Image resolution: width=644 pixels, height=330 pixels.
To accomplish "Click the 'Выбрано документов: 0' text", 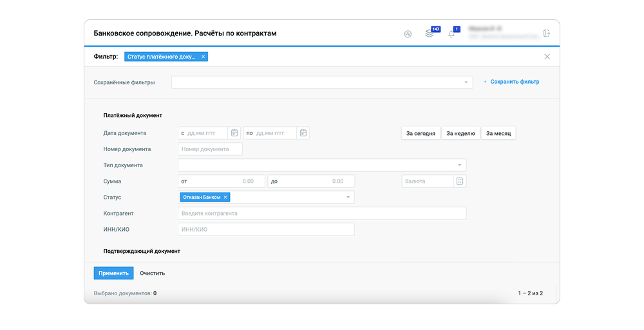I will [x=125, y=293].
